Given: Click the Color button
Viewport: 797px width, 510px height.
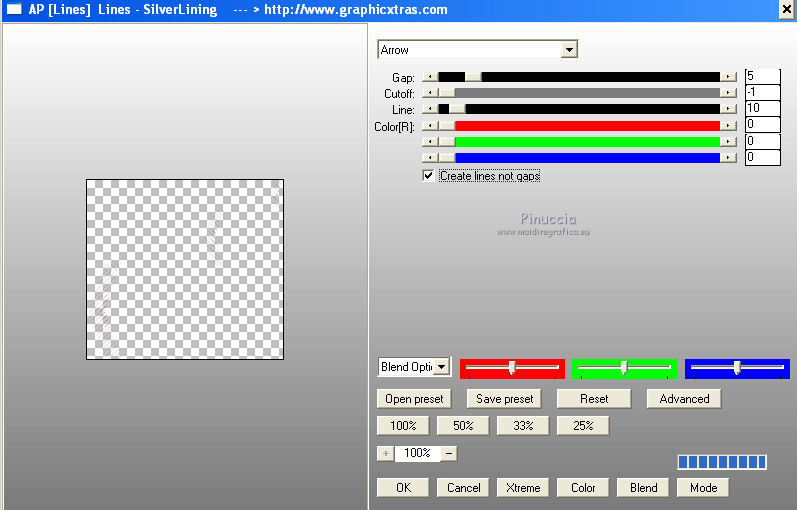Looking at the screenshot, I should tap(583, 488).
